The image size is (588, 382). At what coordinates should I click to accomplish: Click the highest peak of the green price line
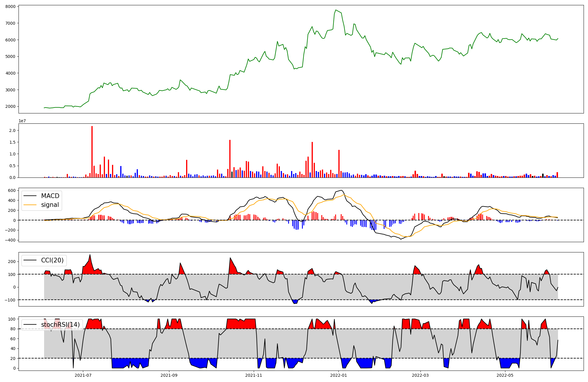click(336, 10)
